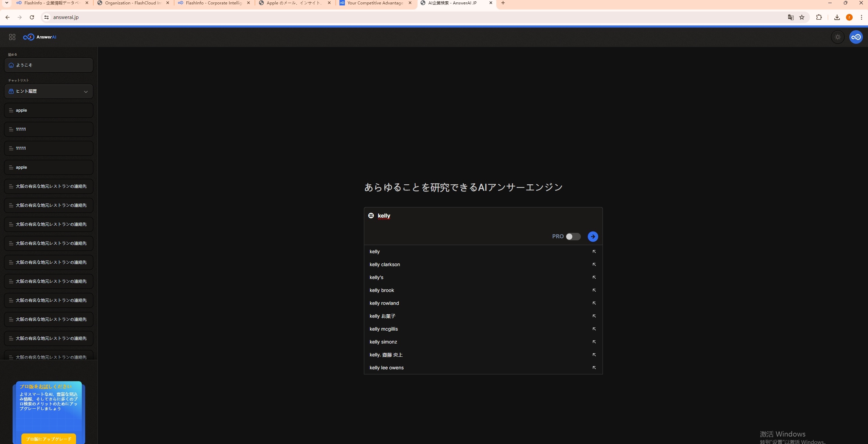Fill arrow for 'kelly simonz' suggestion
This screenshot has width=868, height=444.
(x=594, y=342)
